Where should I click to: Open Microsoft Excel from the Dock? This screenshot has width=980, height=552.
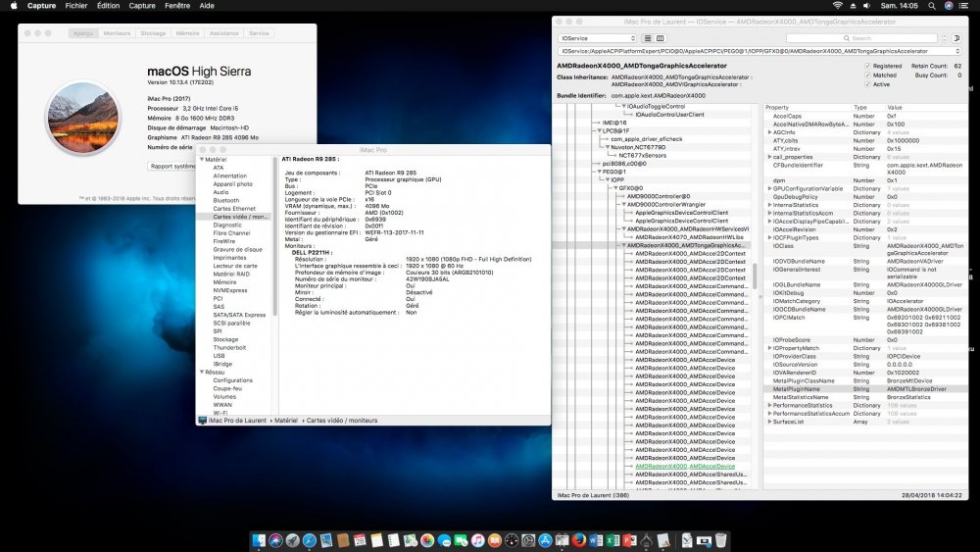pos(612,540)
